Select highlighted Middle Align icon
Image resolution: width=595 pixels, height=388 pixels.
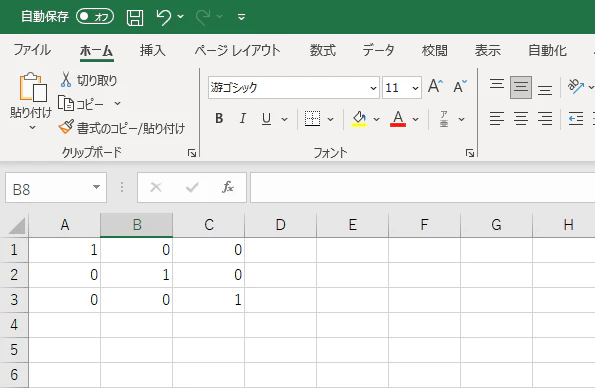[521, 87]
